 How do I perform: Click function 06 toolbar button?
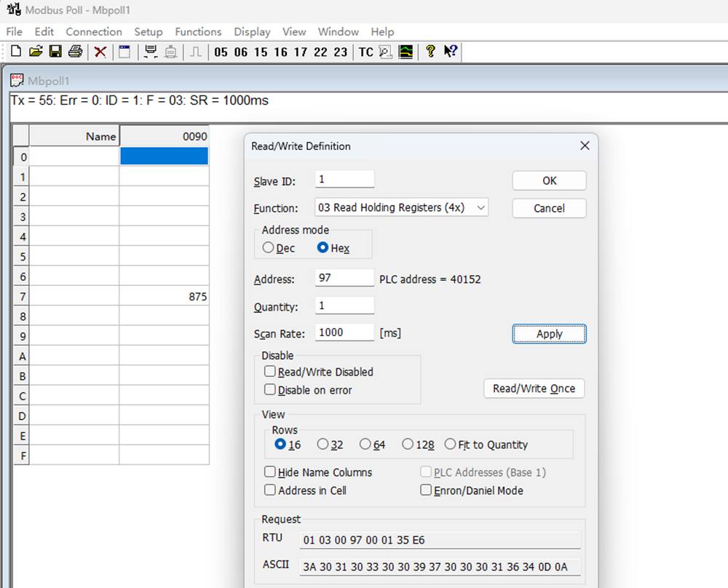pos(241,52)
